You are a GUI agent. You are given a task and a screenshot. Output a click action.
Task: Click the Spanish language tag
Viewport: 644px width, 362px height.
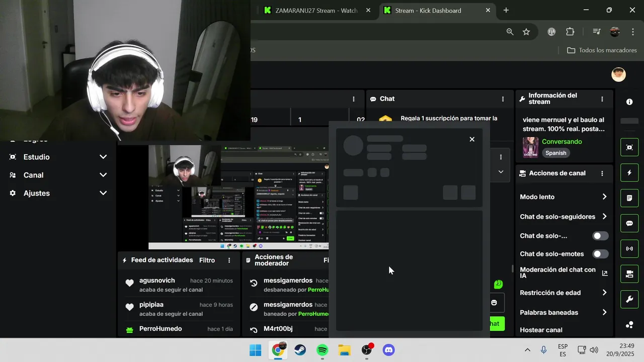tap(556, 153)
